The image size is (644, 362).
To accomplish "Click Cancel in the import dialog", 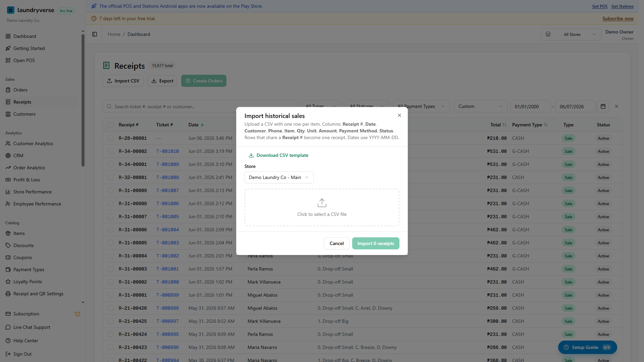I will [336, 243].
